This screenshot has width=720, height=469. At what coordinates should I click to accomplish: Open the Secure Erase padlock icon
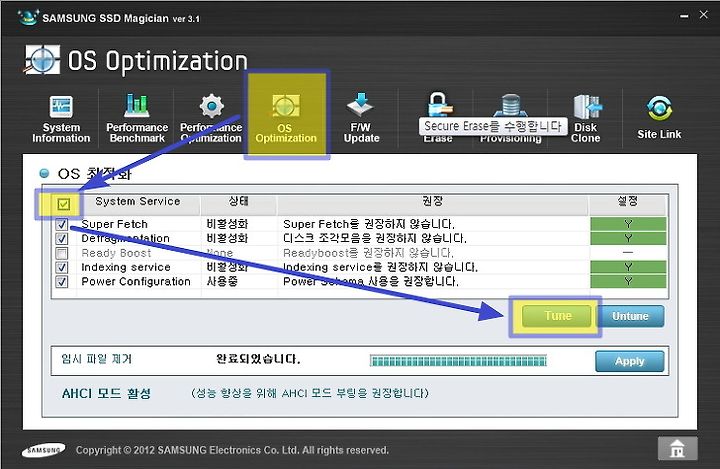coord(439,104)
